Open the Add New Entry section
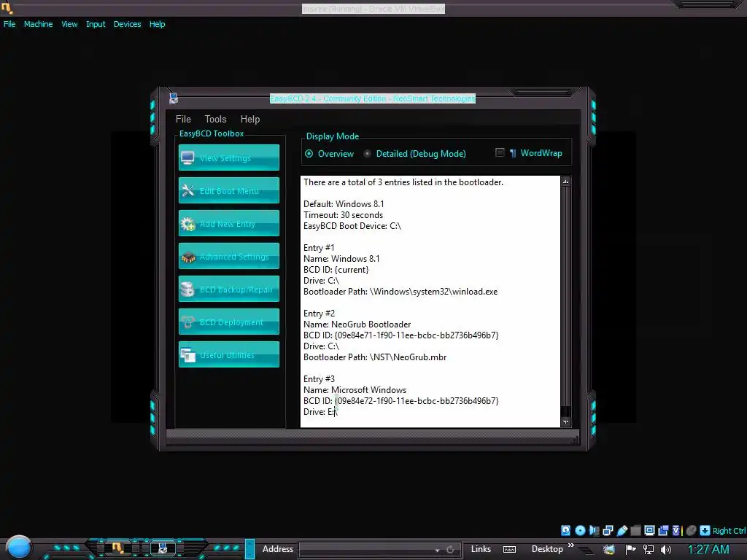The image size is (747, 560). click(x=228, y=223)
